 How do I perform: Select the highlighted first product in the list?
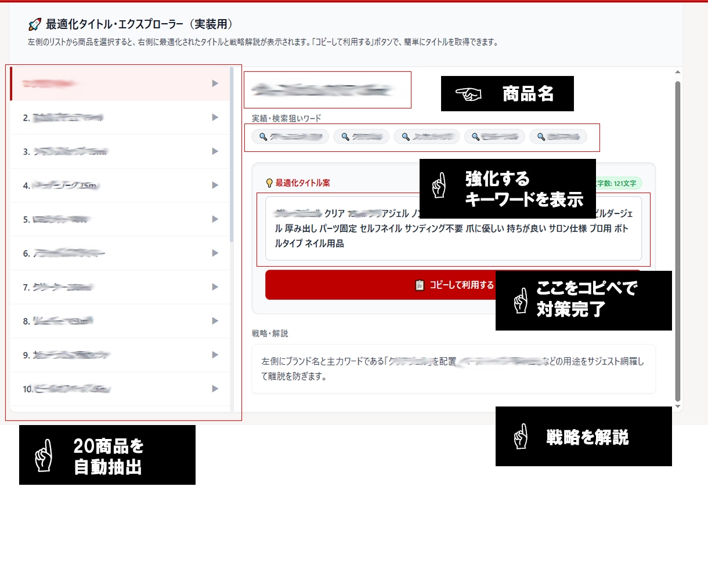pyautogui.click(x=120, y=84)
